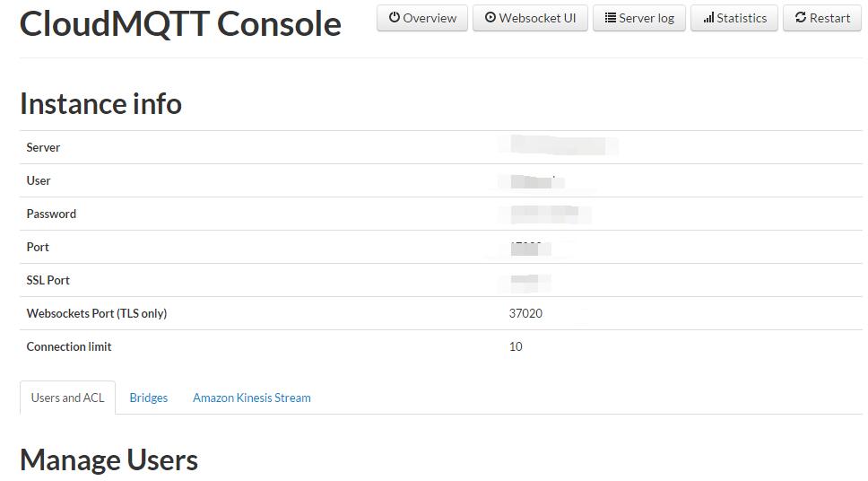Click the blurred Server hostname value
Image resolution: width=868 pixels, height=481 pixels.
pyautogui.click(x=563, y=145)
